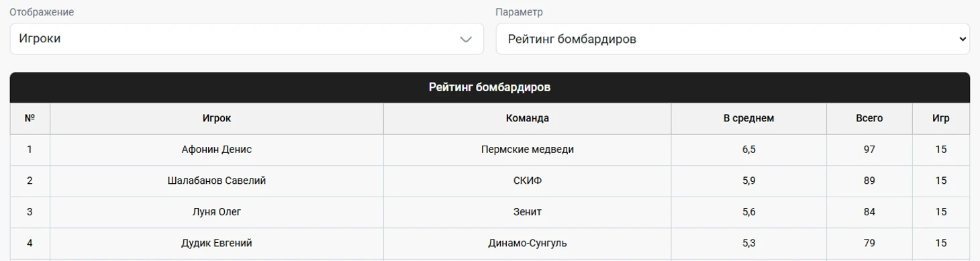This screenshot has height=261, width=980.
Task: Click the Всего column header
Action: (x=869, y=118)
